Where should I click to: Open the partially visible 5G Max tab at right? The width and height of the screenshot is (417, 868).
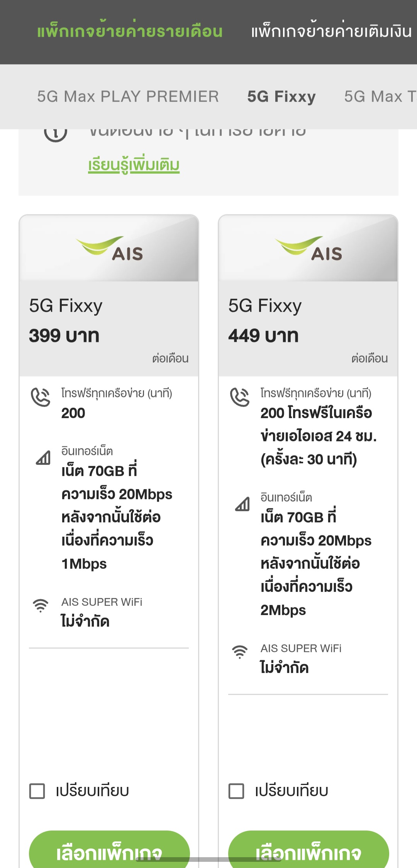(380, 97)
